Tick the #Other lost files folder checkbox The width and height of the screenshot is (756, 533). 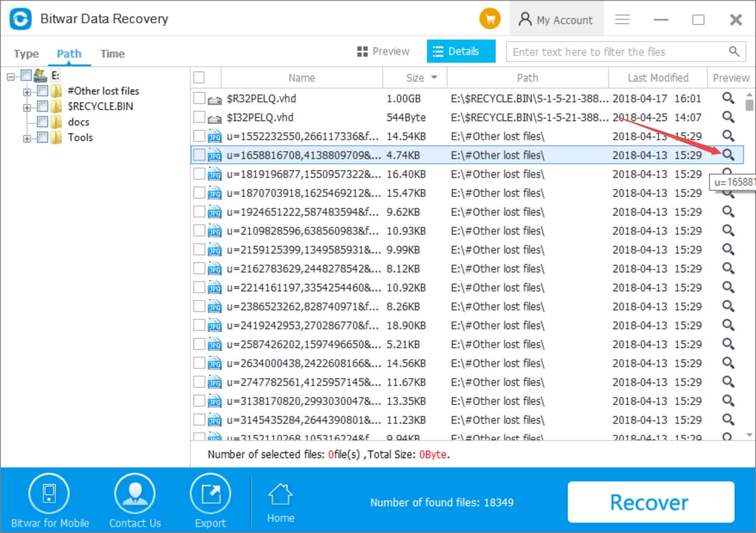(x=42, y=91)
